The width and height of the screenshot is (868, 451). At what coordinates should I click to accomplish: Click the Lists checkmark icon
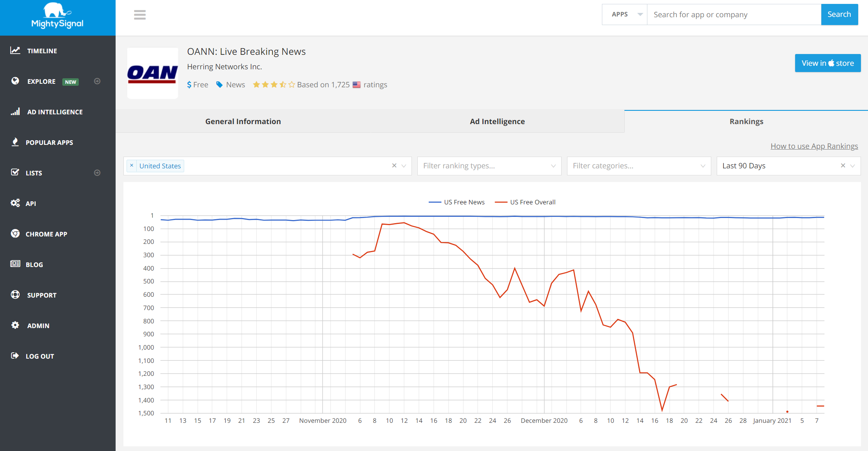click(x=15, y=172)
